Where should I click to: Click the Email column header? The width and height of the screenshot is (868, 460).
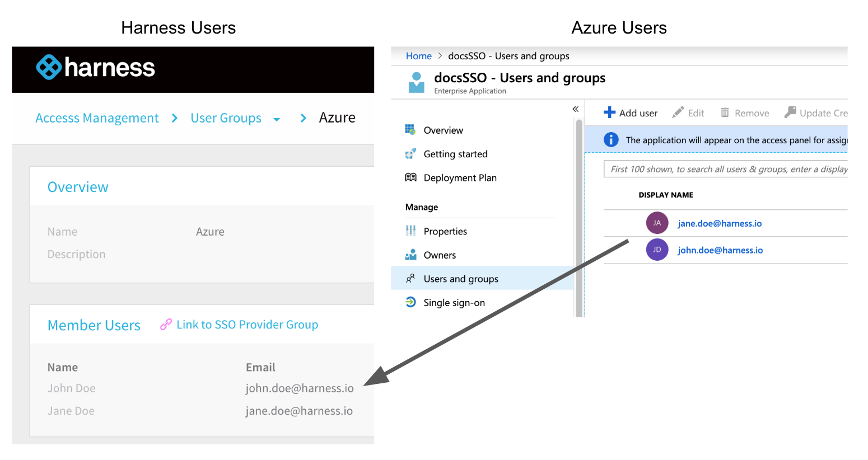coord(260,367)
